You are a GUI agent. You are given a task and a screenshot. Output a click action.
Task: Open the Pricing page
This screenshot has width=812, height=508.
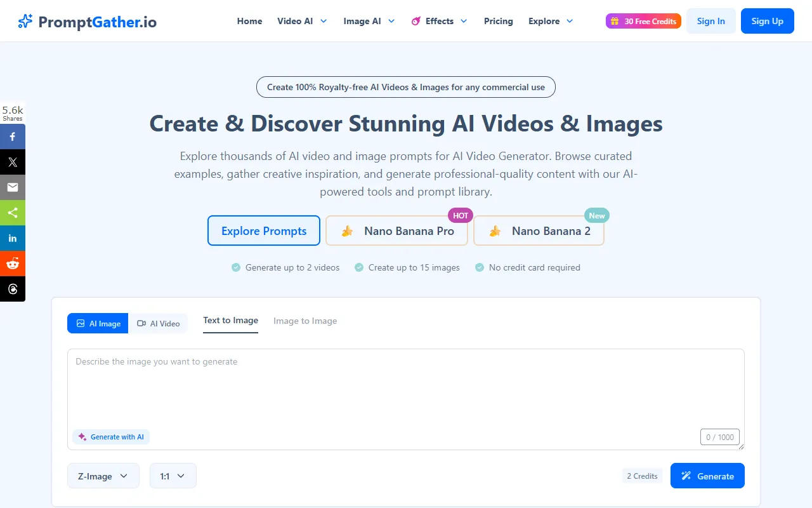tap(498, 21)
